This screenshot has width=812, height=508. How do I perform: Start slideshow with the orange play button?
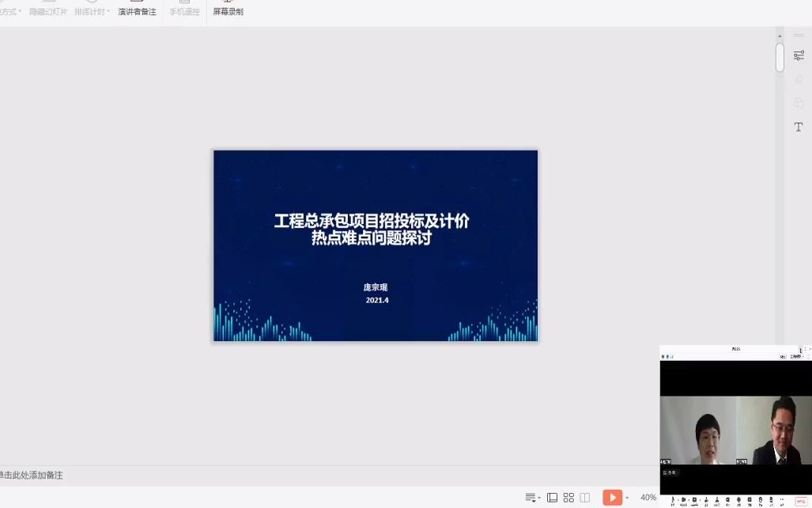[x=613, y=497]
